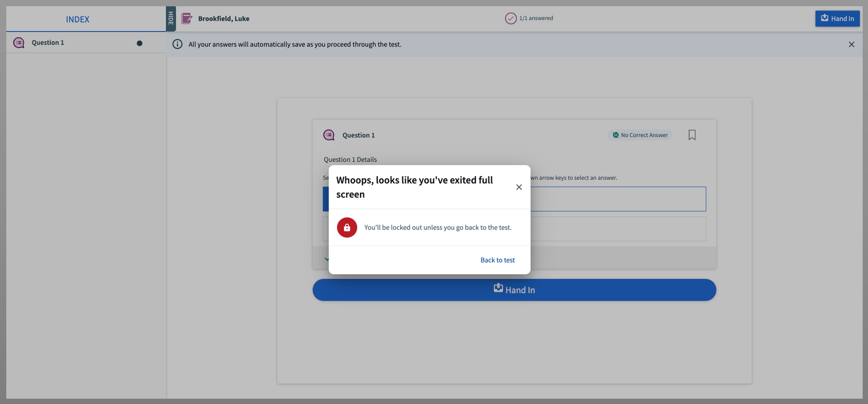Click the test icon beside Brookfield, Luke
868x404 pixels.
[x=187, y=18]
